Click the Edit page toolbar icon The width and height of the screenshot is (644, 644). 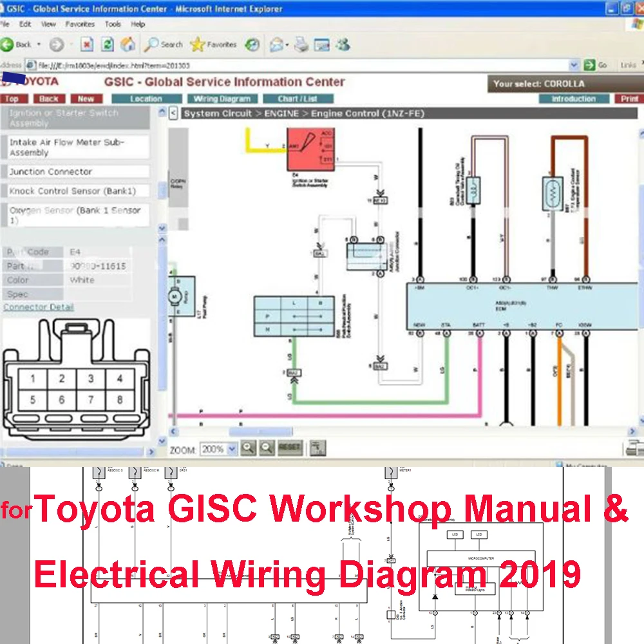point(321,44)
